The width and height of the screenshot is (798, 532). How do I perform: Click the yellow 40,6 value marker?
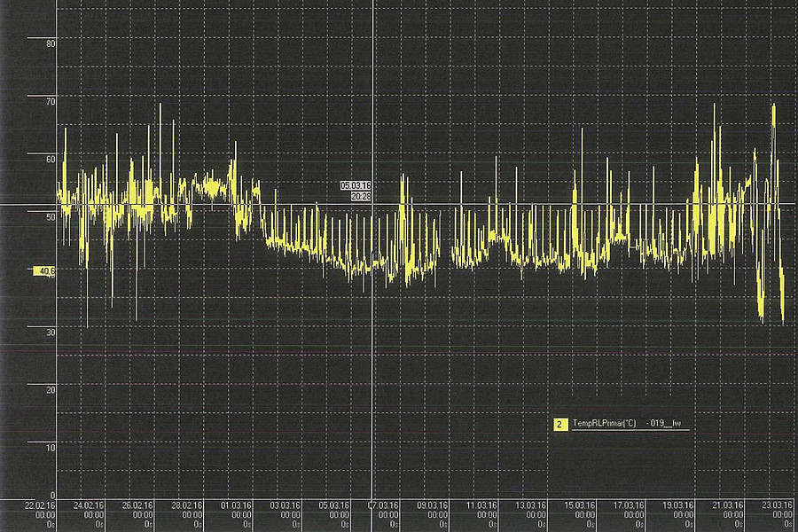(44, 272)
